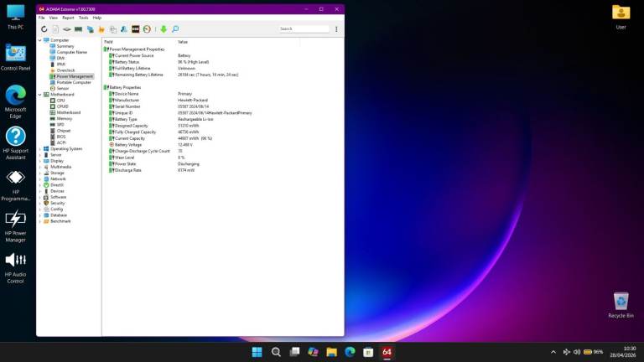This screenshot has width=644, height=362.
Task: Open HP Support Assistant desktop icon
Action: point(16,142)
